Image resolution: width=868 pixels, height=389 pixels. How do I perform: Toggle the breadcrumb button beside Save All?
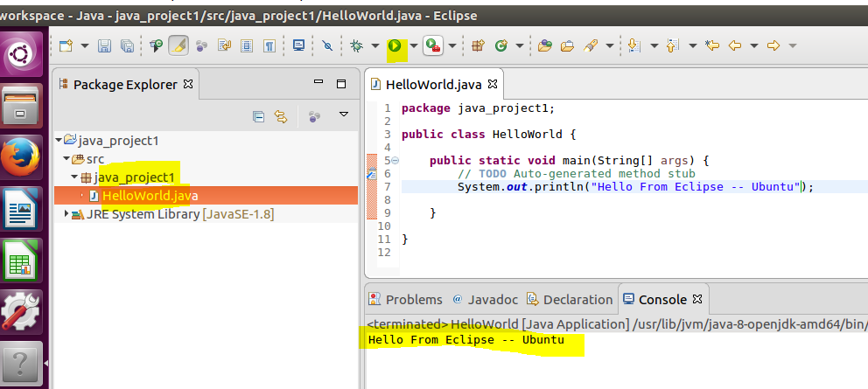[156, 46]
